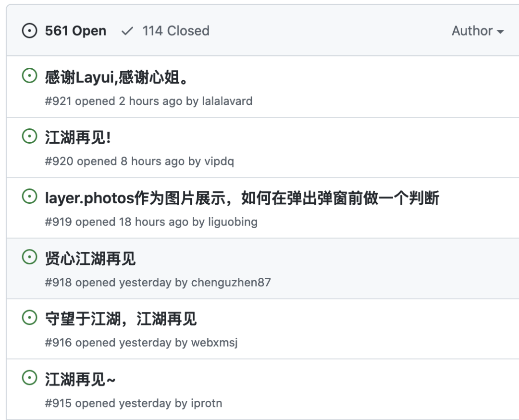Filter by author chenguzhen87
This screenshot has width=519, height=420.
pos(231,283)
